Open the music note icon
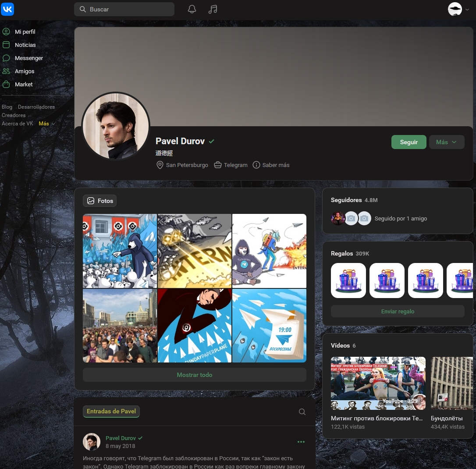This screenshot has width=476, height=469. pyautogui.click(x=213, y=9)
